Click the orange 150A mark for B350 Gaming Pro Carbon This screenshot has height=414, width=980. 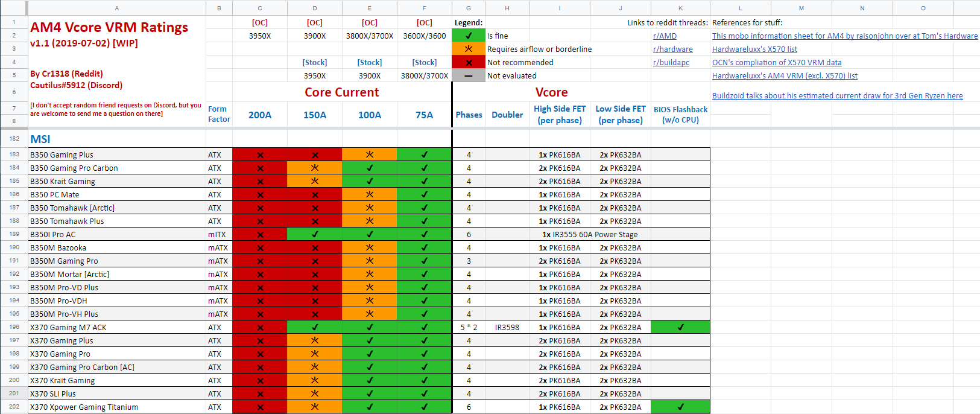[315, 168]
